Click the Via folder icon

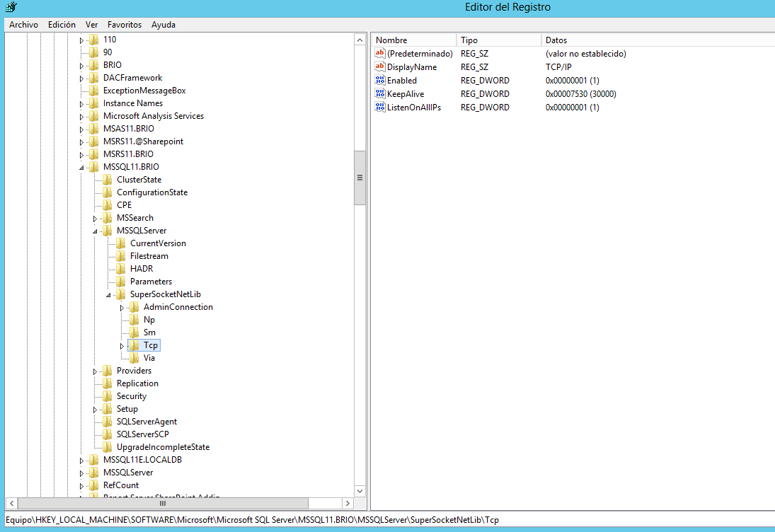(x=134, y=358)
